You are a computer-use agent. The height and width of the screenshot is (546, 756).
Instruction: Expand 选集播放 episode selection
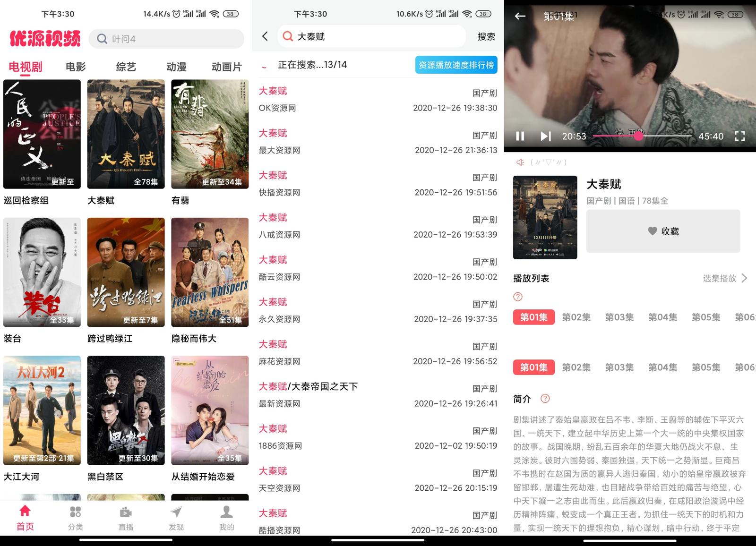tap(725, 278)
